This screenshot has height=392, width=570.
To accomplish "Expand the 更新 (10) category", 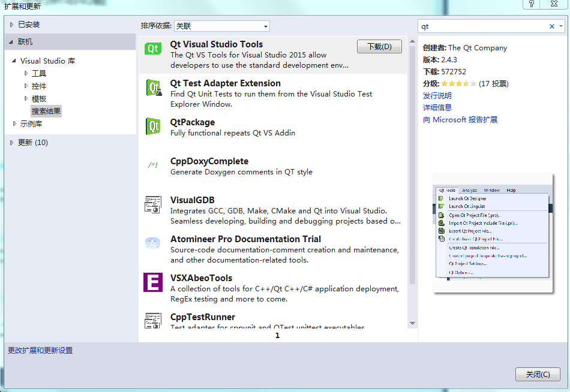I will [x=11, y=143].
